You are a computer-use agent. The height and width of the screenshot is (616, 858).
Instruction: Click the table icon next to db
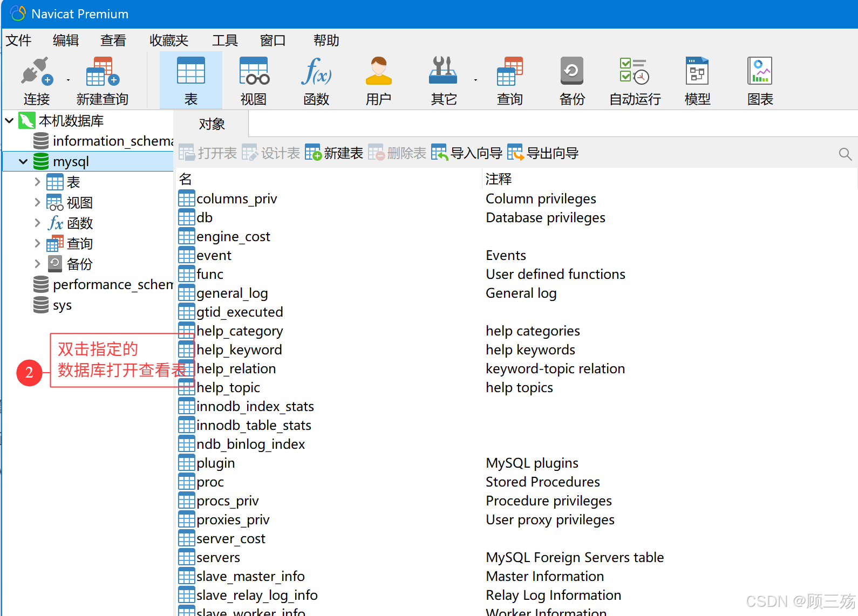(187, 217)
